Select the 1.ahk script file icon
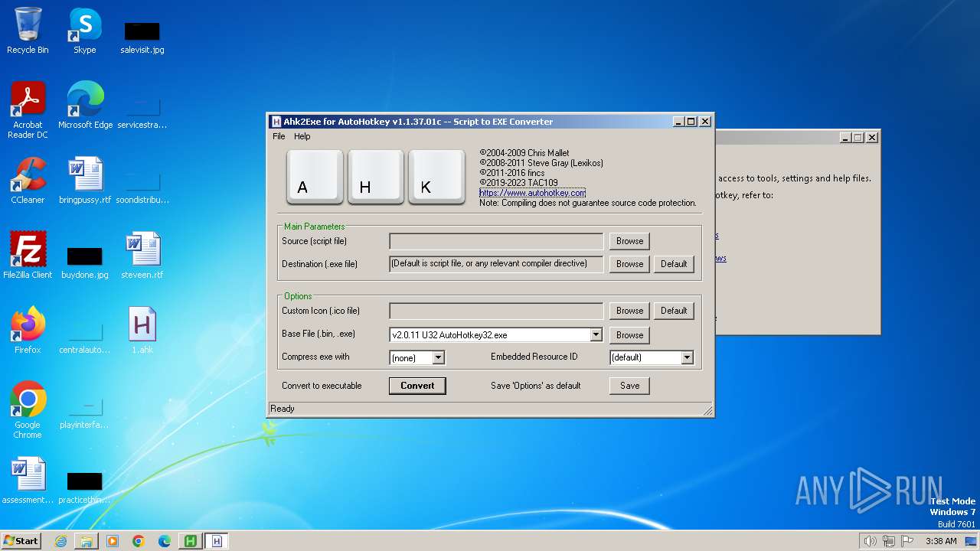The height and width of the screenshot is (551, 980). pos(142,331)
